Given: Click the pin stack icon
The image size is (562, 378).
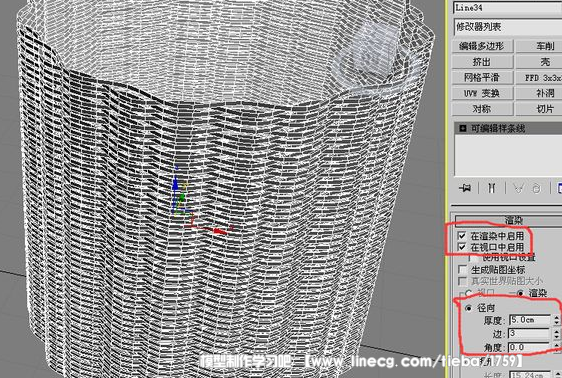Looking at the screenshot, I should point(465,187).
